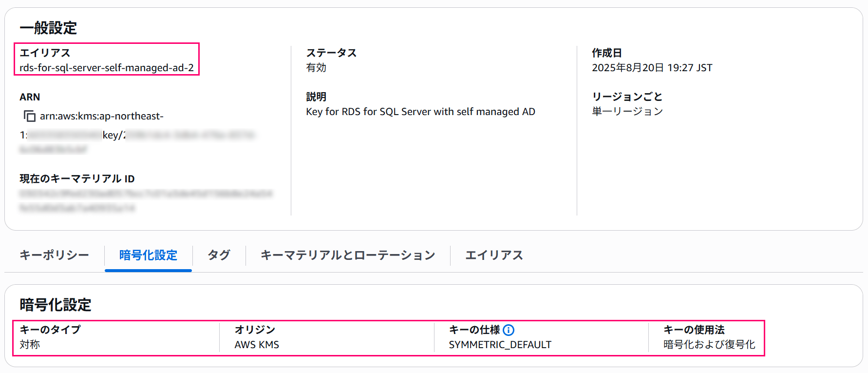Click the region value 単一リージョン
This screenshot has width=868, height=373.
click(627, 112)
